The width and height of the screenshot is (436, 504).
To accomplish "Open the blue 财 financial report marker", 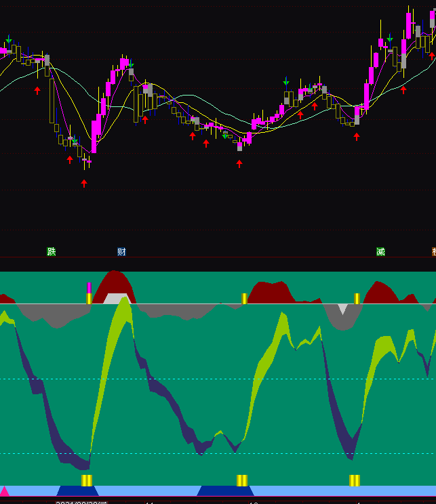I will [121, 251].
